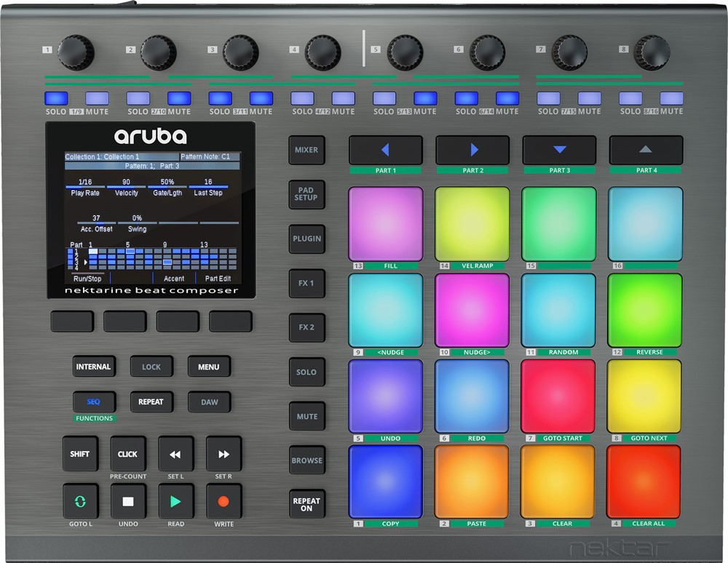
Task: Click the Fast Forward double-arrow button
Action: click(223, 455)
